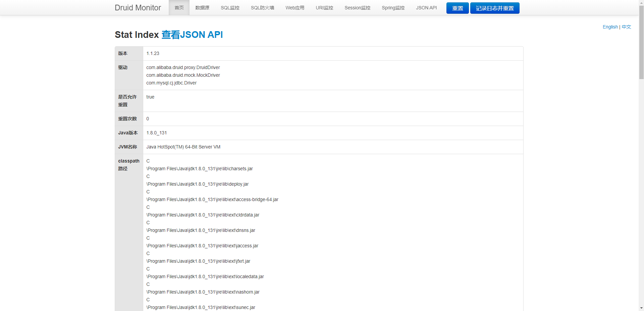Open the SQL监控 tab
Screen dimensions: 644x311
coord(230,8)
